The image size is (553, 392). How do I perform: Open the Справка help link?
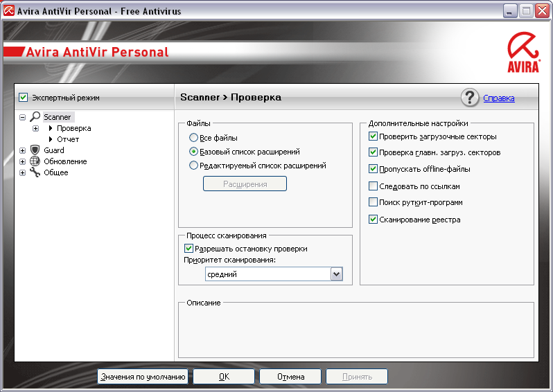click(499, 98)
